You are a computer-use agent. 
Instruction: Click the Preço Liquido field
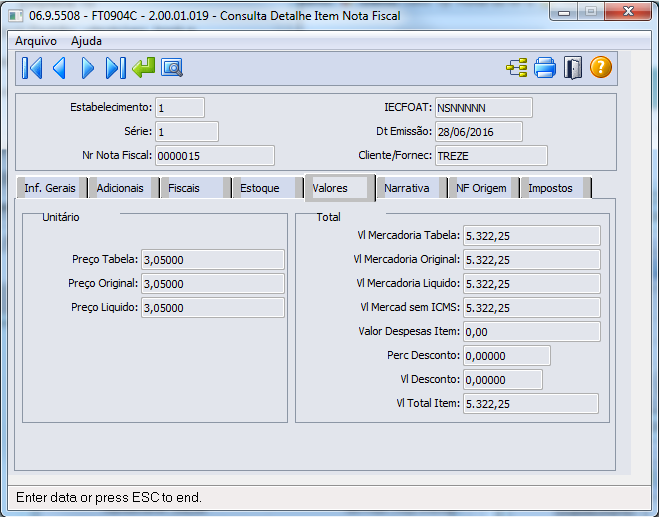213,307
